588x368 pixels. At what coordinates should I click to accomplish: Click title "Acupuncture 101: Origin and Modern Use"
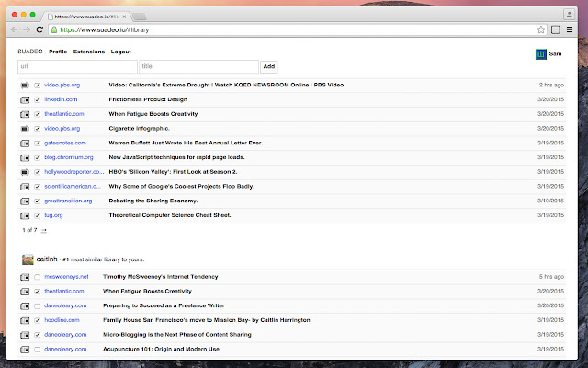click(162, 349)
